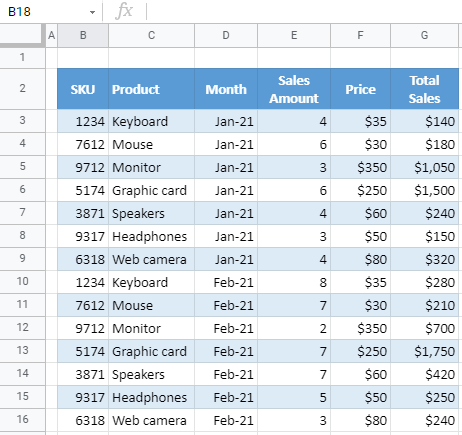Select Keyboard cell in row 10
462x435 pixels.
point(151,282)
